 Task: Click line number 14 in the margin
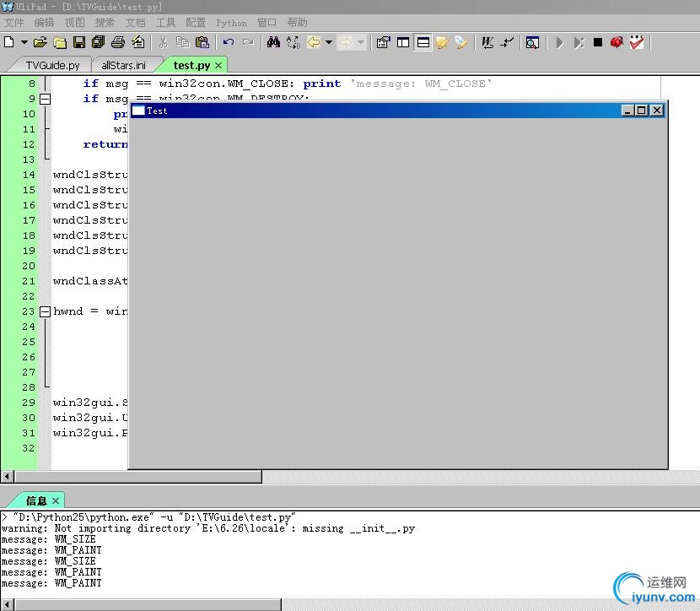click(29, 175)
